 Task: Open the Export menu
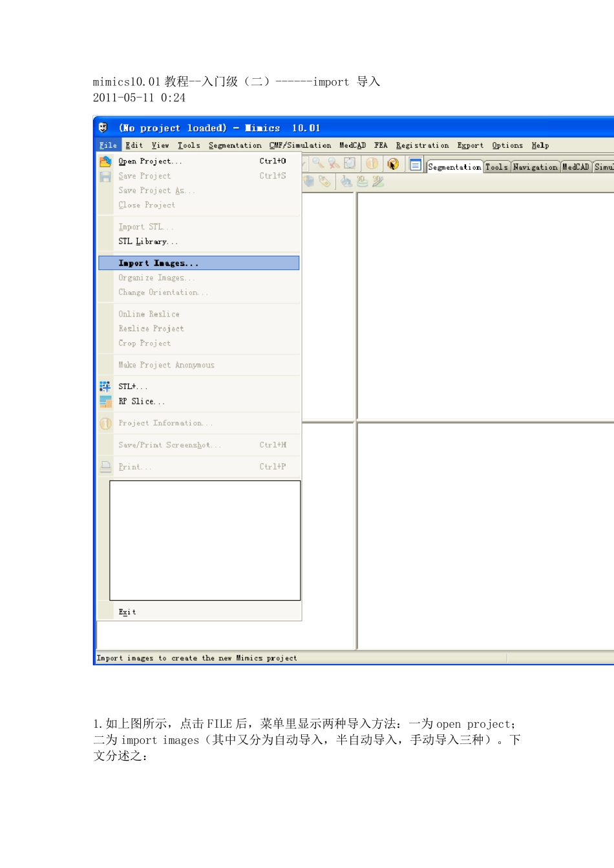point(470,146)
